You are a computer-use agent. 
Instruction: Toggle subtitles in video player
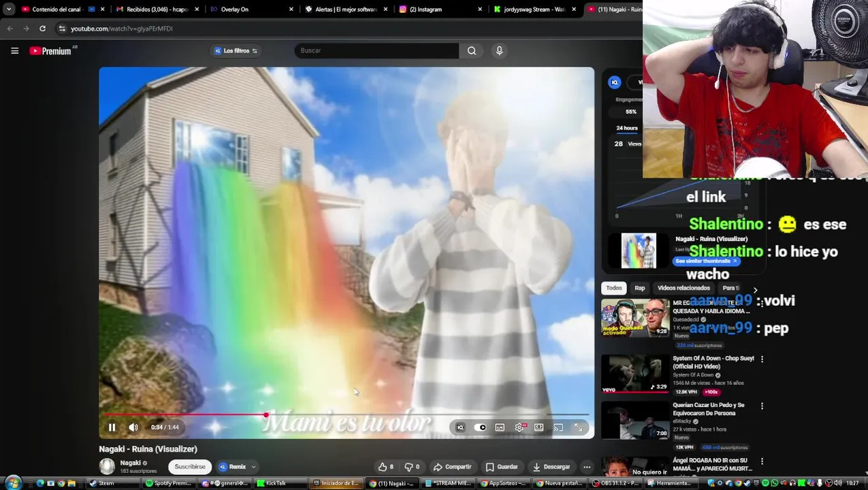point(500,427)
